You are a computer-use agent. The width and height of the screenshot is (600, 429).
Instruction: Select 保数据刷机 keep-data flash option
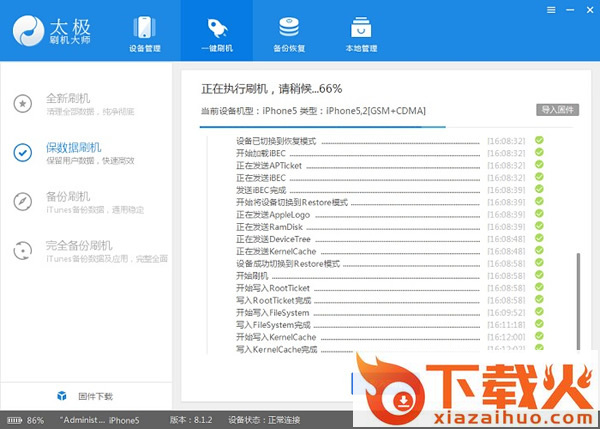(x=72, y=152)
